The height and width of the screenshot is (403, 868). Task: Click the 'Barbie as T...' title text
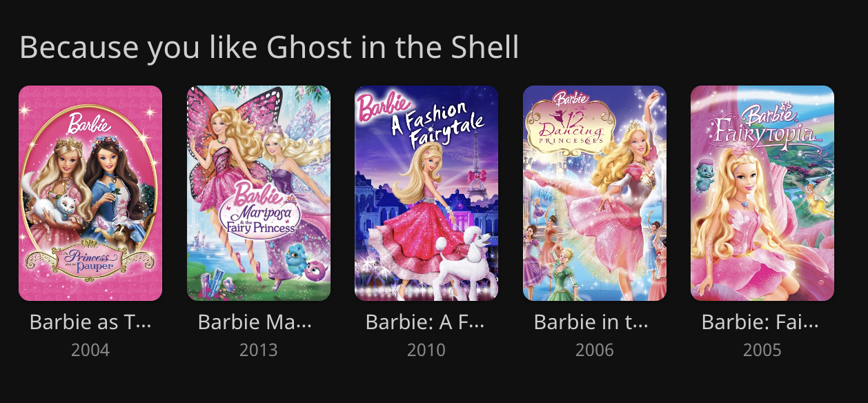coord(90,322)
